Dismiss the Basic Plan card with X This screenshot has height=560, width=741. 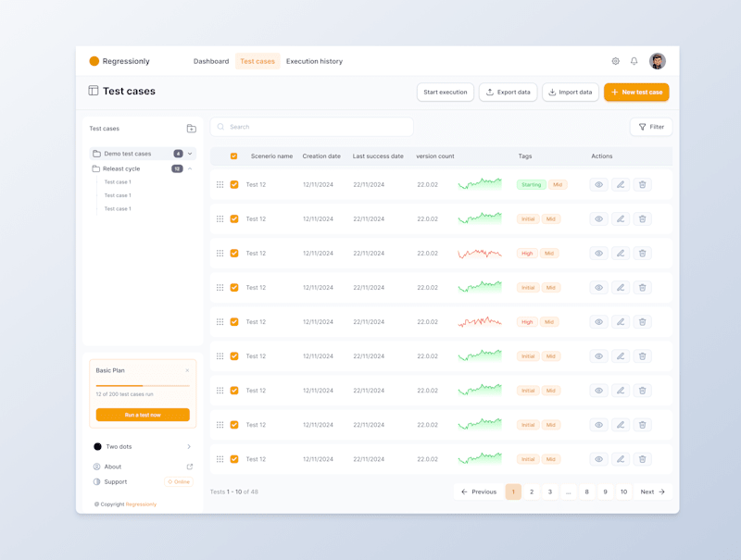point(187,370)
